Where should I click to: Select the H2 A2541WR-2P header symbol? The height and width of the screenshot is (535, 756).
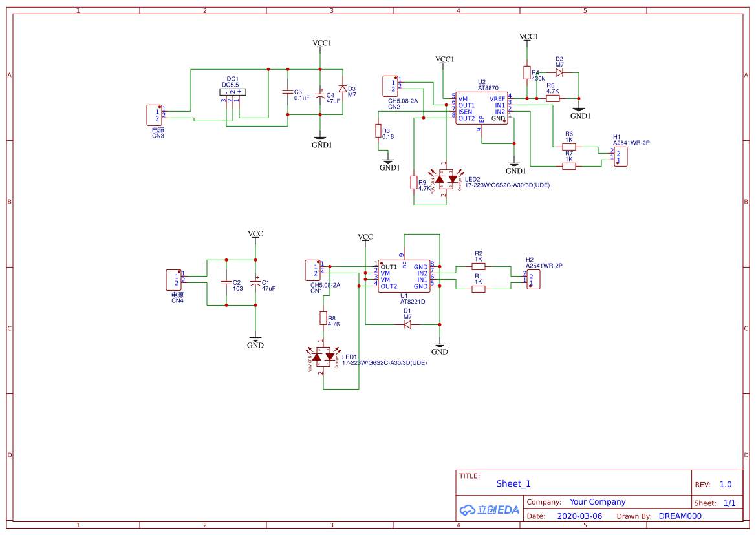click(534, 280)
